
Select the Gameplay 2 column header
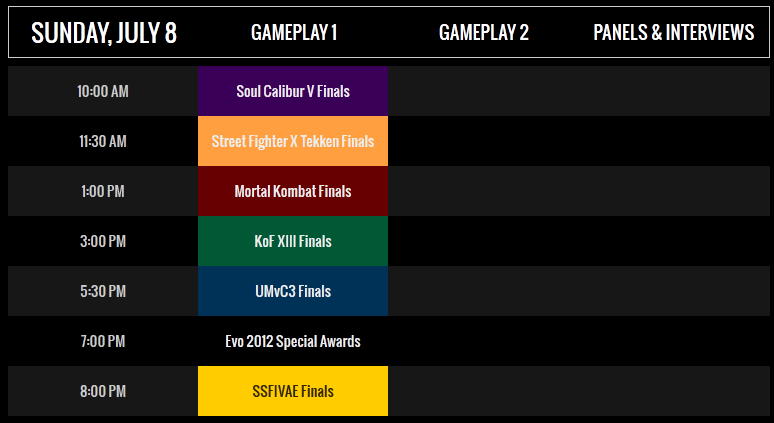click(x=483, y=33)
